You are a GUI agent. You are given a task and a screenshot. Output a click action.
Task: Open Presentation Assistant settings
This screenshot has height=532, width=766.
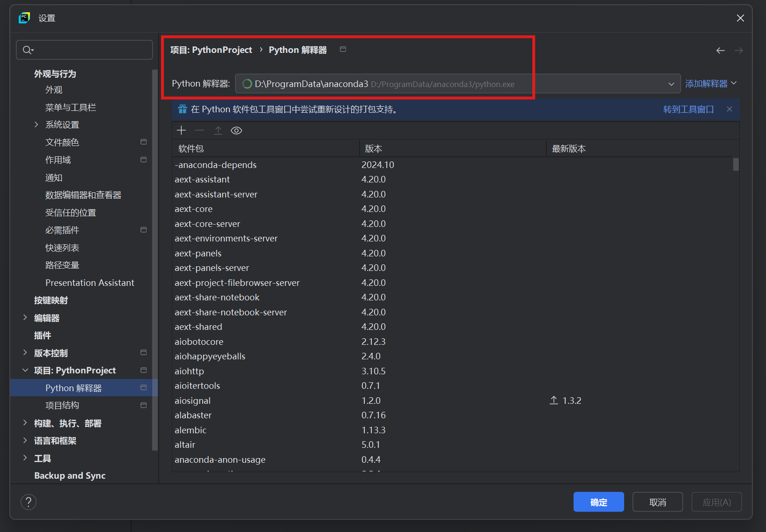coord(90,283)
